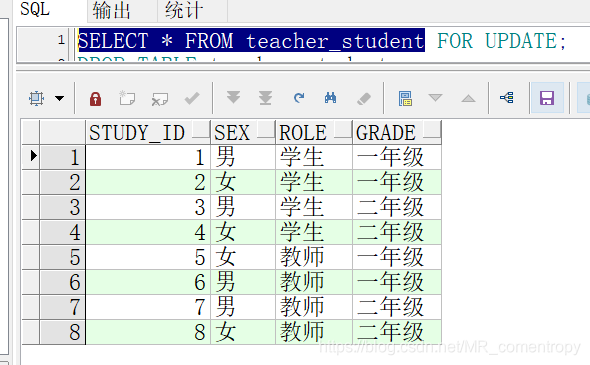
Task: Click the SEX cell 男 in row 7
Action: (x=243, y=307)
